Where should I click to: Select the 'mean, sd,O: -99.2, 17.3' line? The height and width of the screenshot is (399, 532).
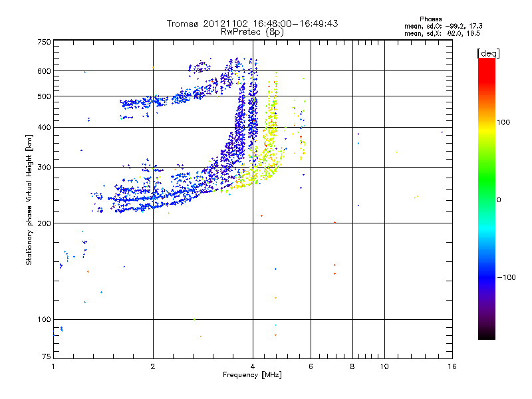pos(443,26)
